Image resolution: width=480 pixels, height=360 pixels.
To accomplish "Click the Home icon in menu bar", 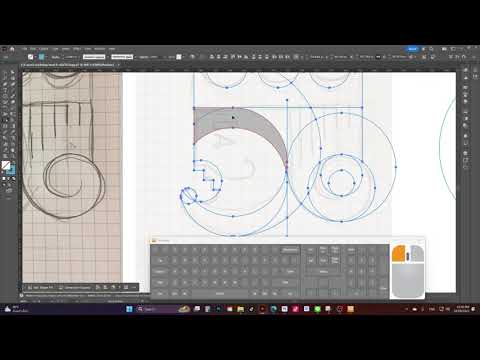I will click(12, 49).
